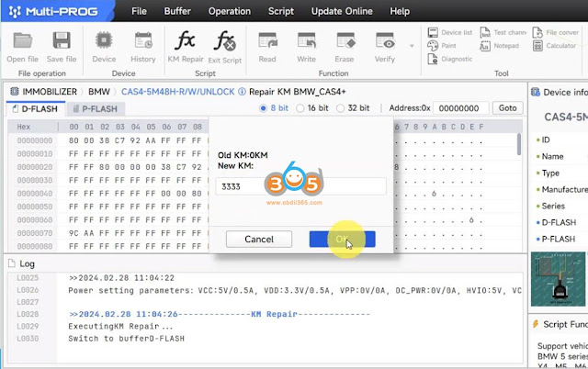The width and height of the screenshot is (588, 369).
Task: Click Cancel in the KM dialog
Action: 259,239
